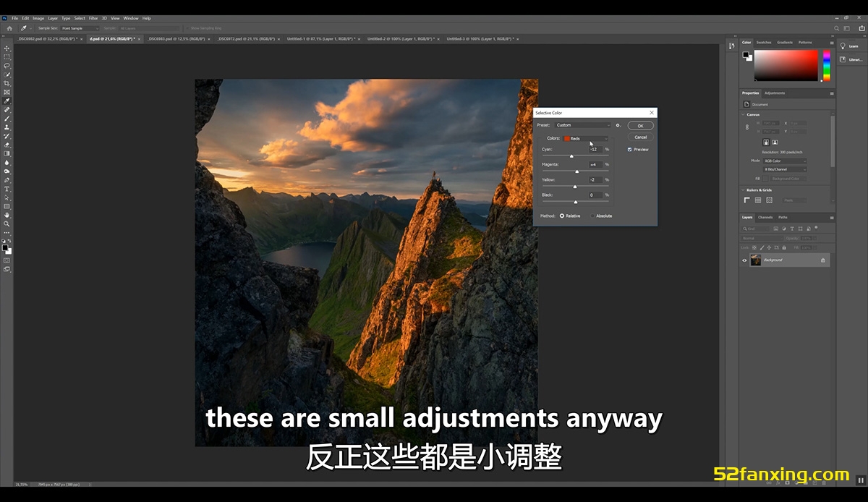Image resolution: width=868 pixels, height=502 pixels.
Task: Select the Path Selection tool
Action: click(x=7, y=197)
